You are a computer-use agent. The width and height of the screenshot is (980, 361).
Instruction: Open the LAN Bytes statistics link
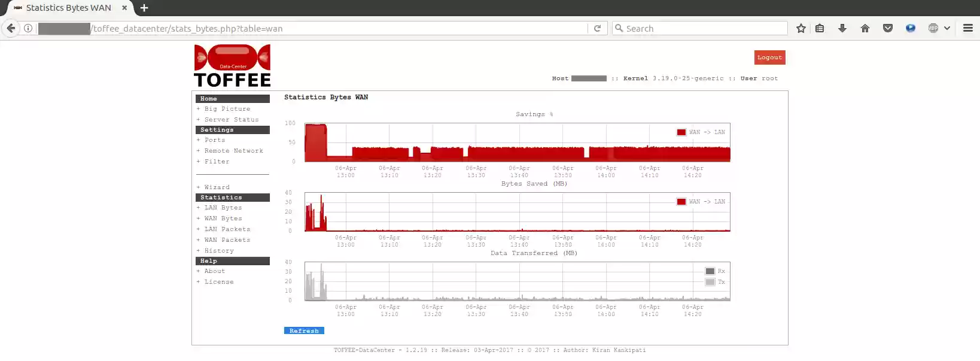[223, 208]
